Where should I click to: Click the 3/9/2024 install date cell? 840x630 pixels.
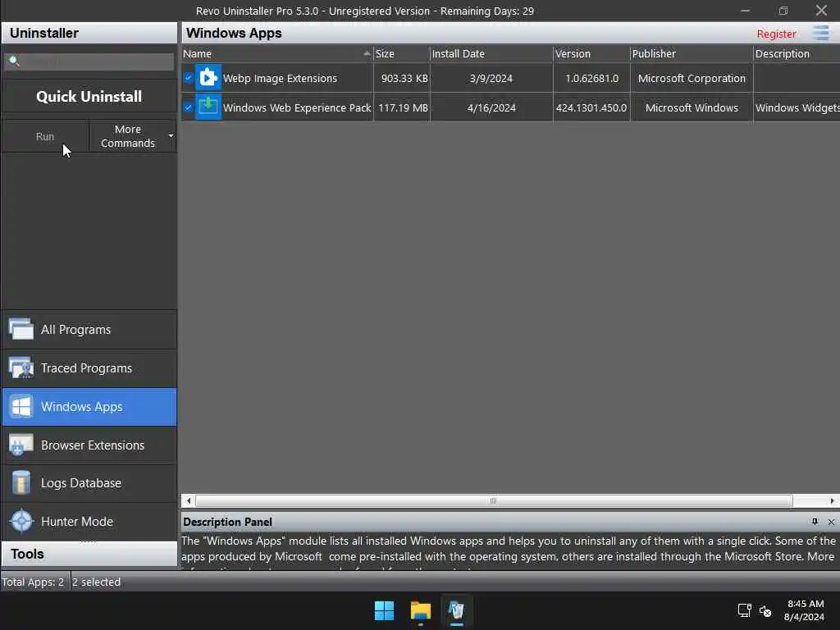491,78
